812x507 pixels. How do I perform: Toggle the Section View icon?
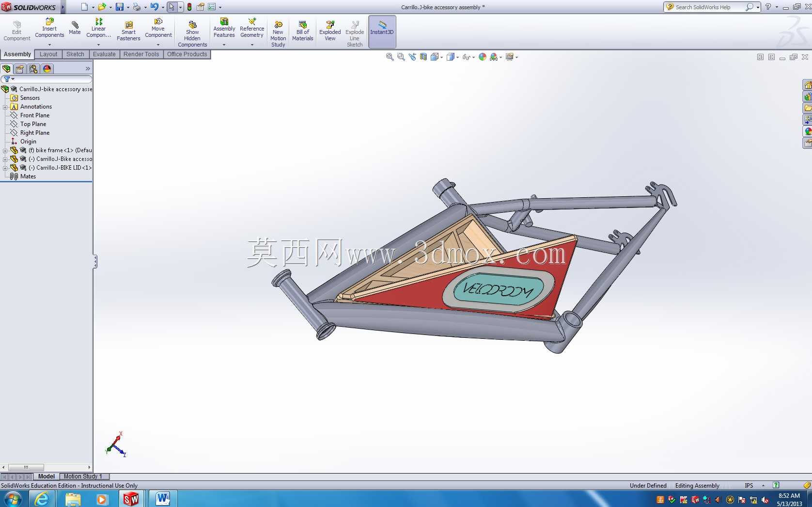[423, 57]
